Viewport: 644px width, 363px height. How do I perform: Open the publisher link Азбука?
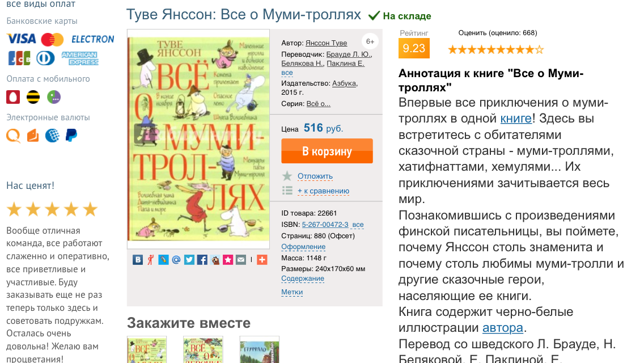coord(344,83)
